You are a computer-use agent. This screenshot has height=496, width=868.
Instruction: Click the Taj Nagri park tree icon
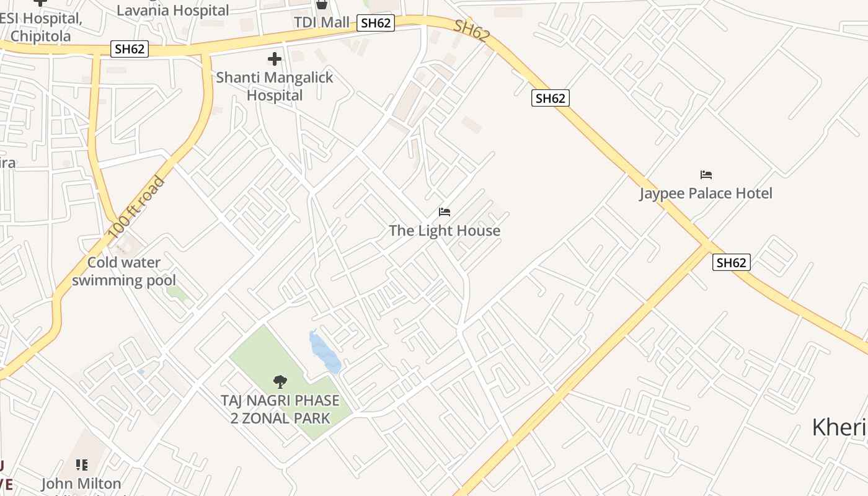[280, 382]
